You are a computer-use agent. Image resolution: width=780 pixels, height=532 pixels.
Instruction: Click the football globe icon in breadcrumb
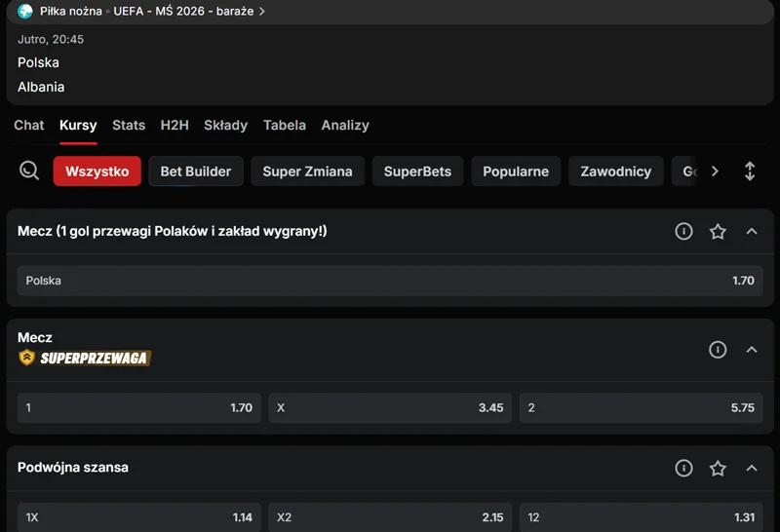point(25,12)
